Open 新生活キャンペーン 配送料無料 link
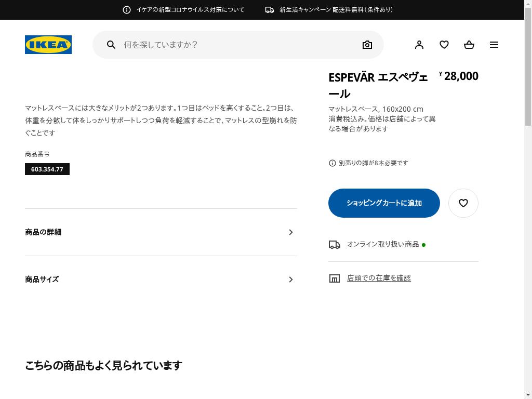532x399 pixels. pos(336,10)
